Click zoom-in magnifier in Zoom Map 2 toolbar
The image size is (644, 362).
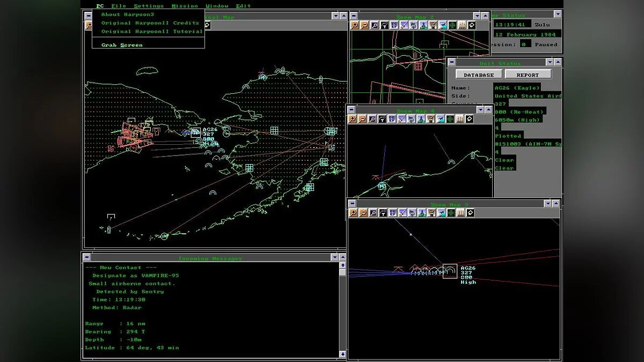[x=354, y=25]
